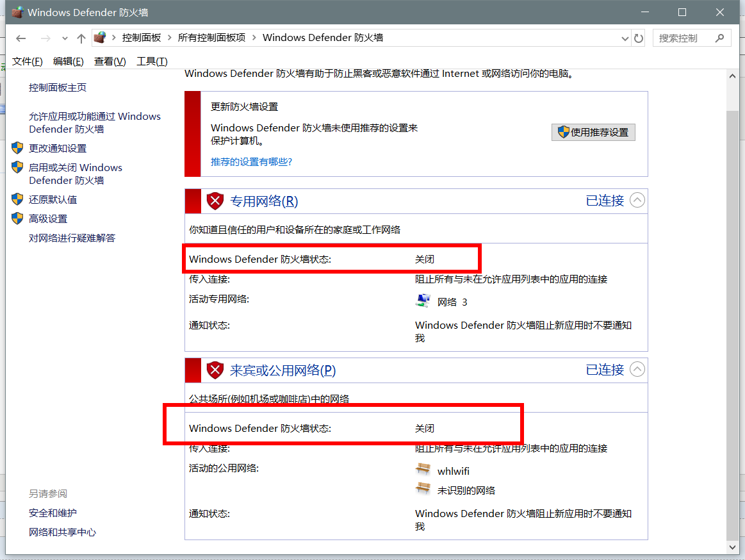The image size is (745, 560).
Task: Click the whlwifi network name
Action: tap(454, 471)
